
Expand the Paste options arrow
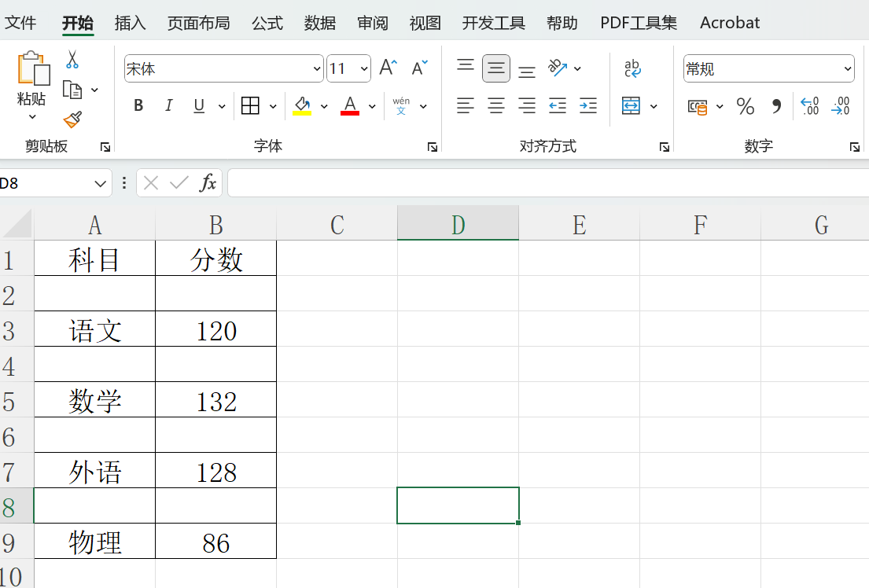pos(32,117)
